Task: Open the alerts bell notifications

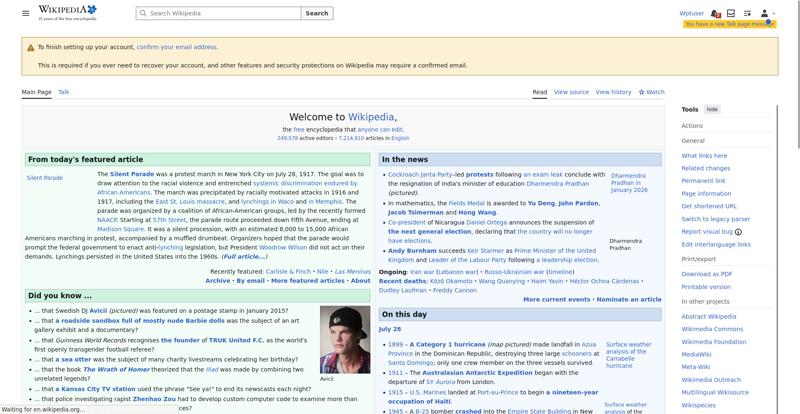Action: click(x=715, y=13)
